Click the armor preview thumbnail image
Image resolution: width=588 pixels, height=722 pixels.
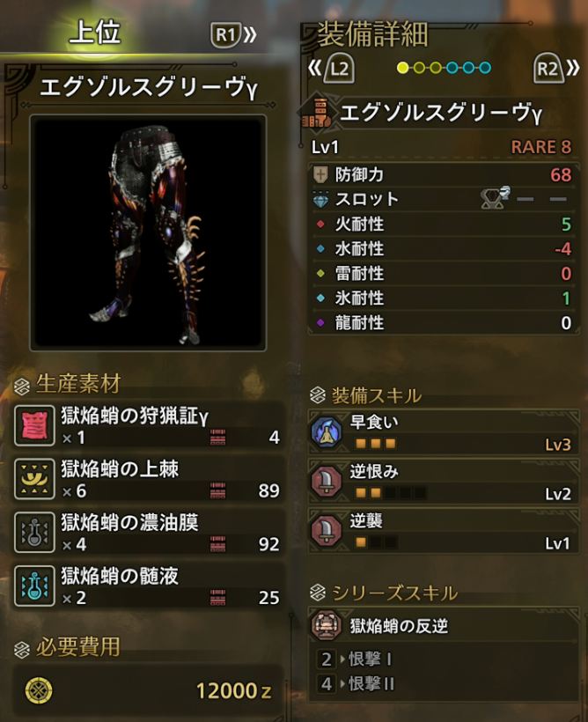[148, 232]
